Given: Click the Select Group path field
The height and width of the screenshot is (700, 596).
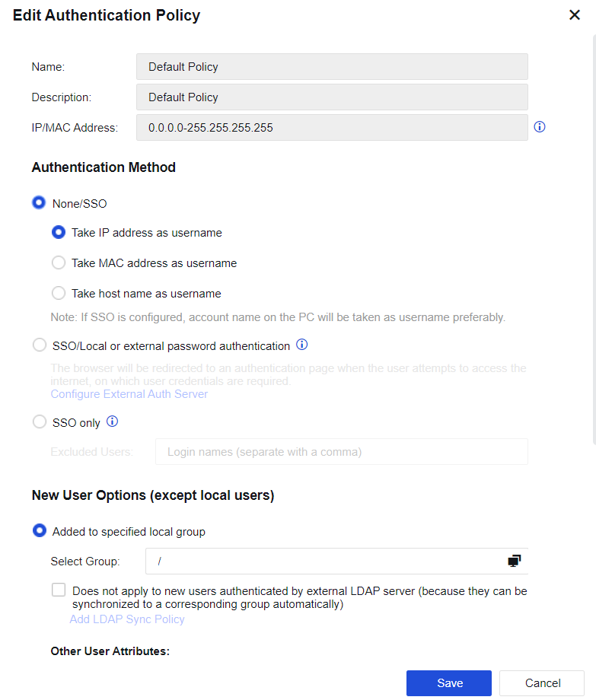Looking at the screenshot, I should coord(323,561).
